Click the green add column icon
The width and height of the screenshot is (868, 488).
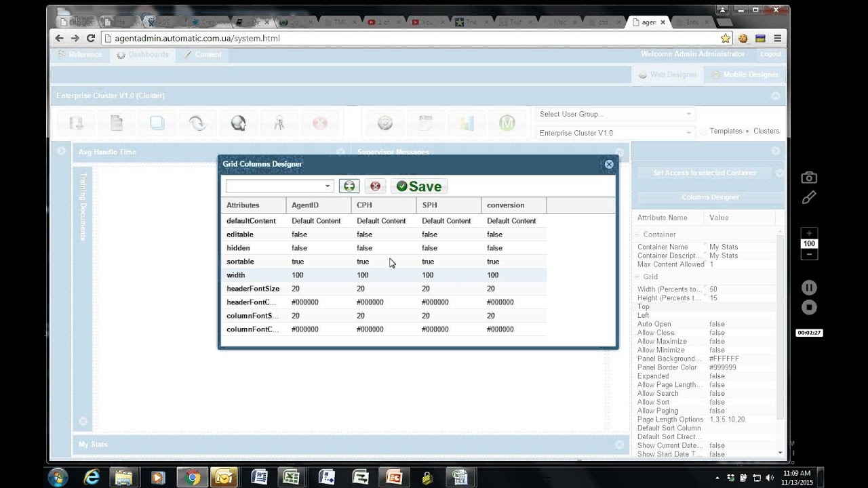click(x=349, y=186)
